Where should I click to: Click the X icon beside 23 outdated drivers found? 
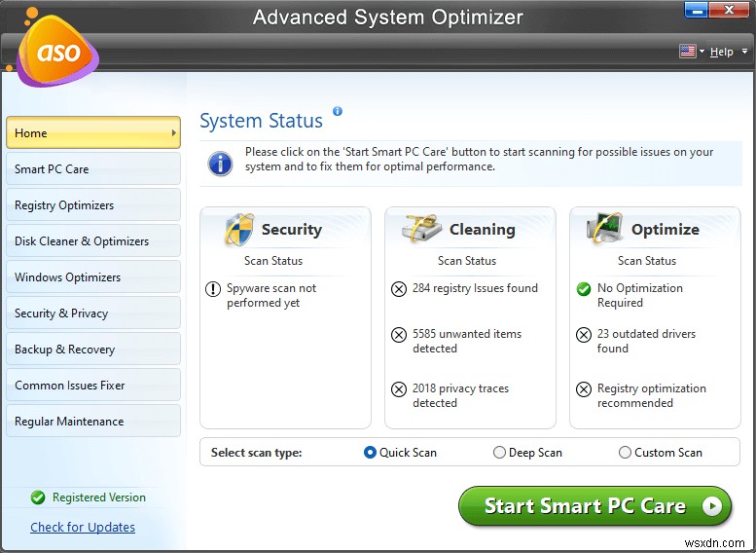[584, 334]
